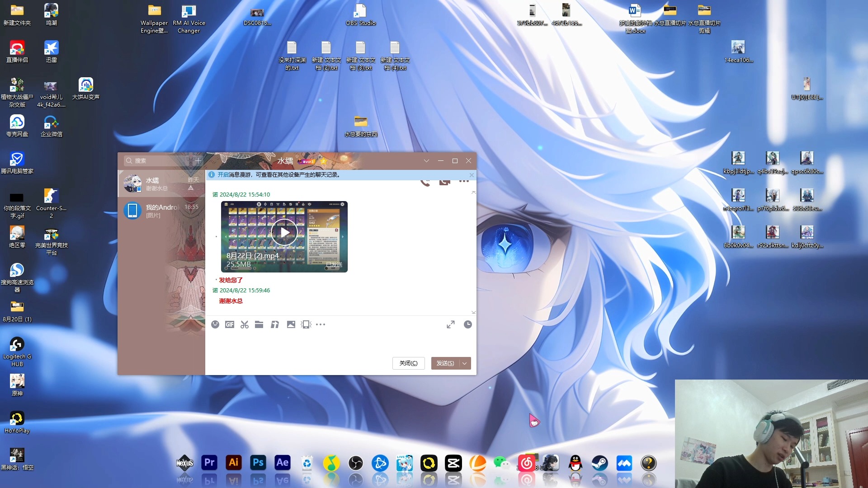
Task: Select the 水总要的东西 desktop folder
Action: (360, 126)
